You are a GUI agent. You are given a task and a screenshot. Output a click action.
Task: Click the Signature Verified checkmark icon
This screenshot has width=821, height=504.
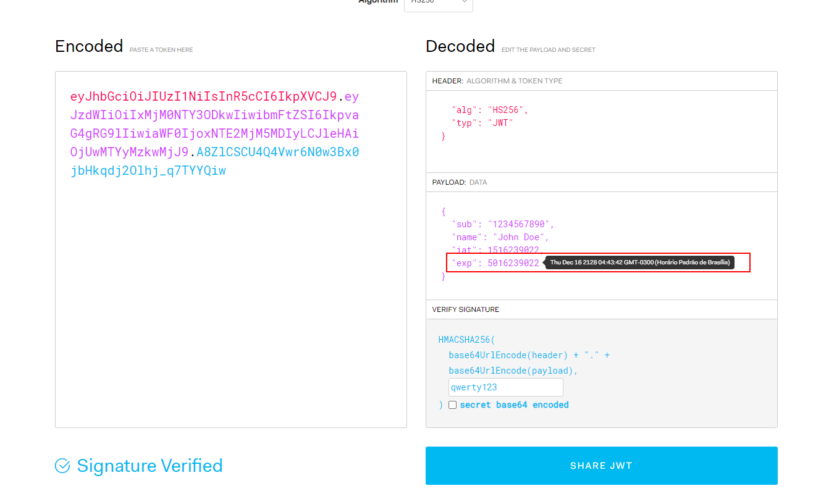tap(62, 466)
